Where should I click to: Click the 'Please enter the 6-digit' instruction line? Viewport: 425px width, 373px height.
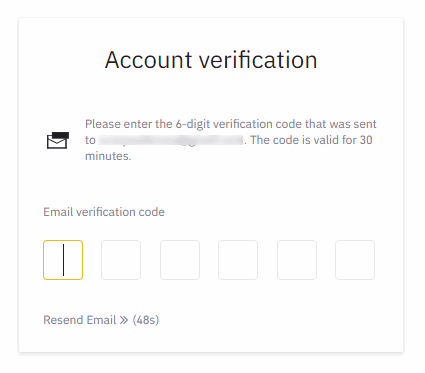(231, 124)
